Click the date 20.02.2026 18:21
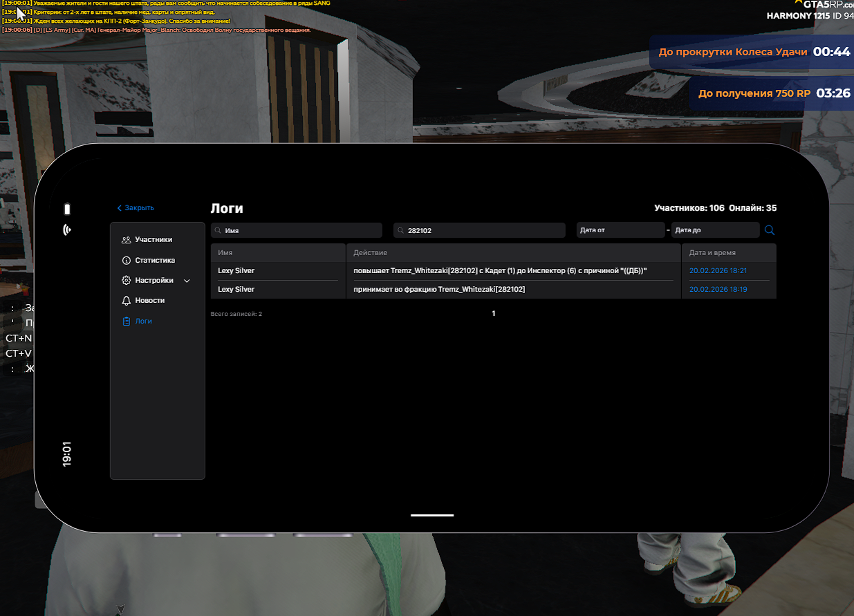Viewport: 854px width, 616px height. point(718,271)
